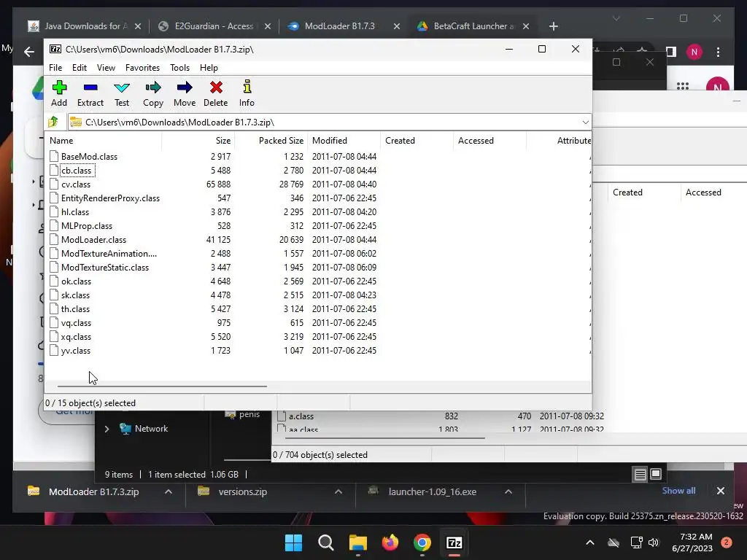Screen dimensions: 747x560
Task: Select the sk.class file
Action: point(75,295)
